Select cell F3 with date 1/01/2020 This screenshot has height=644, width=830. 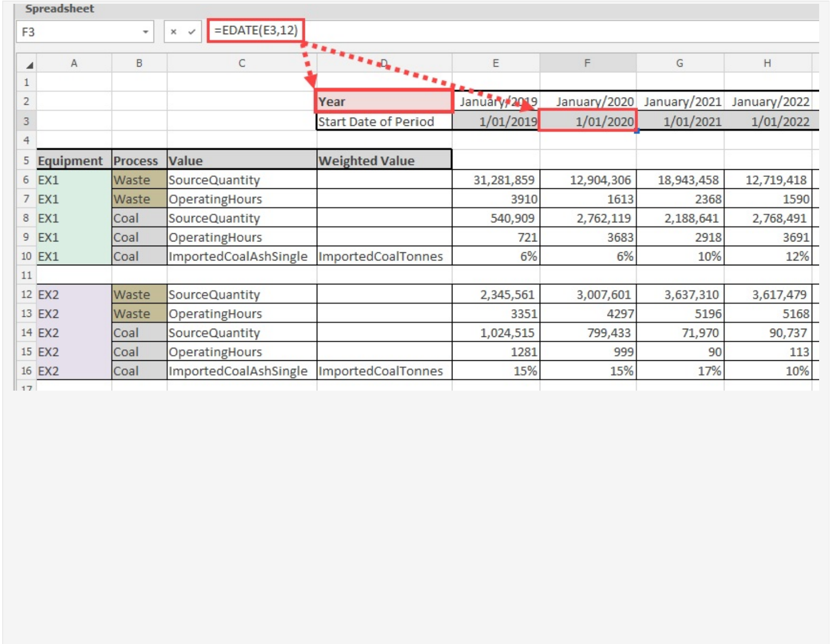(x=588, y=122)
